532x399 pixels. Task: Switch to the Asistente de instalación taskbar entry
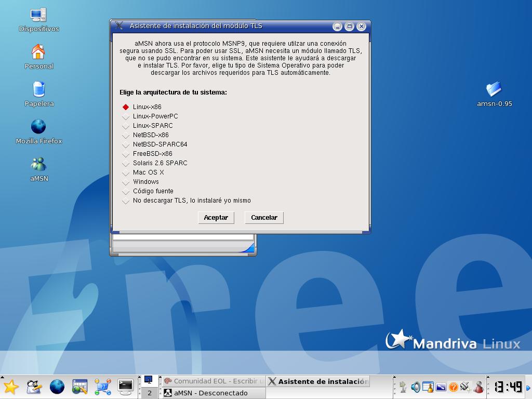click(x=318, y=381)
